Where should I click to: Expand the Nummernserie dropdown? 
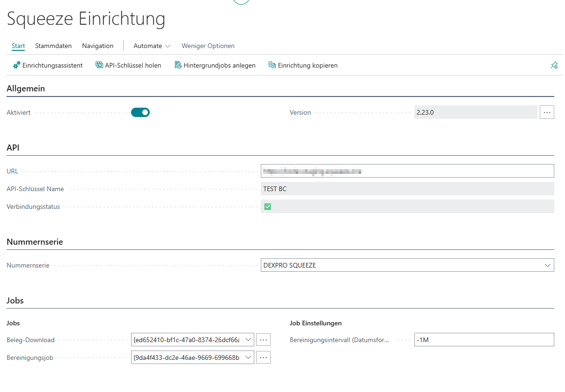[x=548, y=265]
